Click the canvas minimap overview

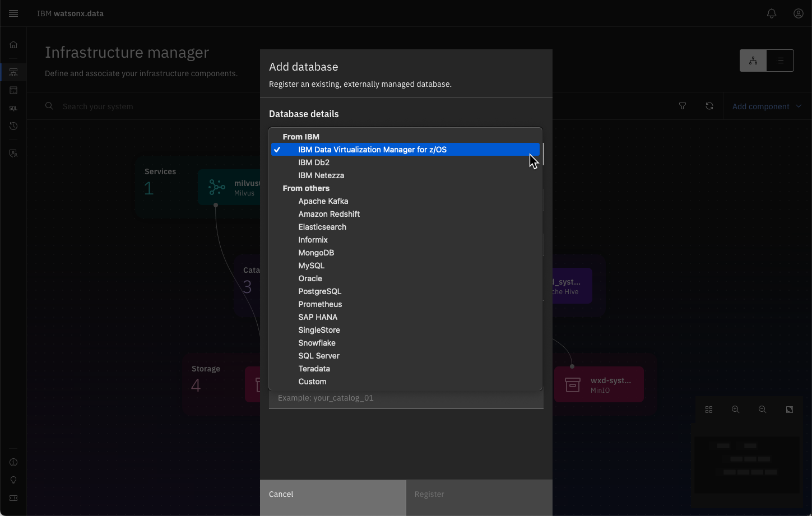tap(748, 465)
